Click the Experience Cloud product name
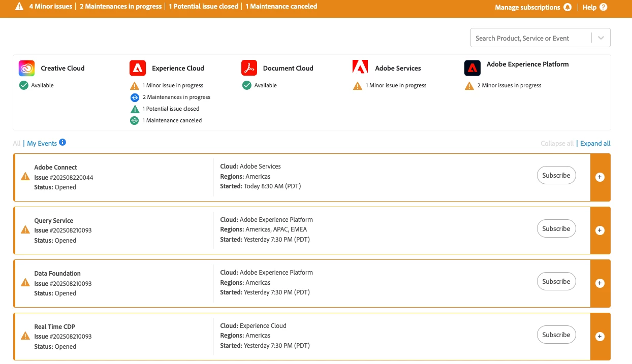Viewport: 632px width, 364px height. (x=178, y=68)
